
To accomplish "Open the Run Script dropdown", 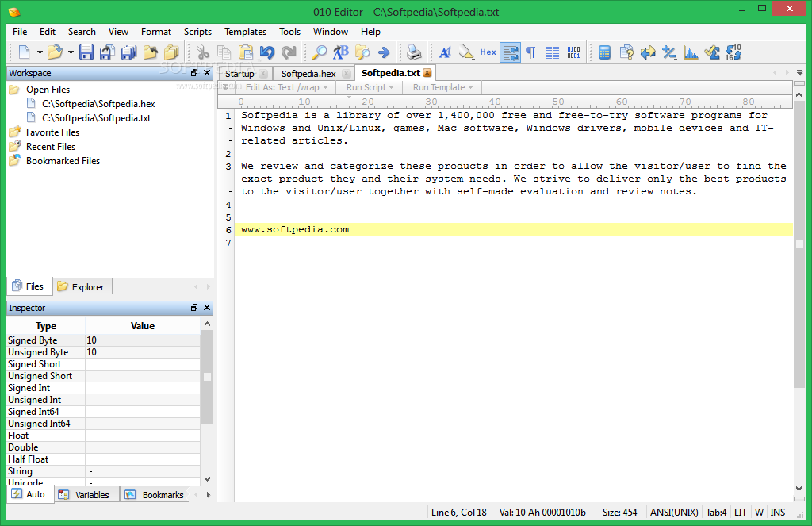I will tap(370, 87).
